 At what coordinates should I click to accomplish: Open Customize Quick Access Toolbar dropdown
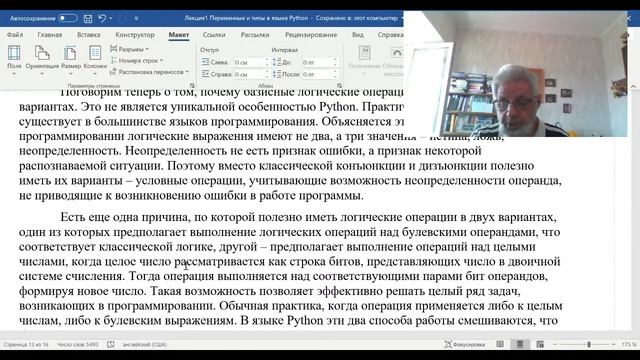(x=136, y=18)
